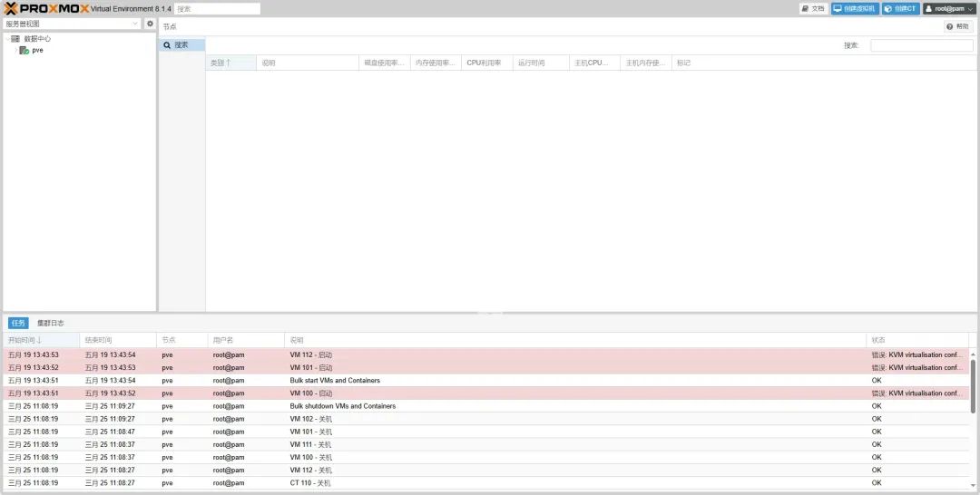
Task: Switch to the 任务 tab
Action: point(18,323)
